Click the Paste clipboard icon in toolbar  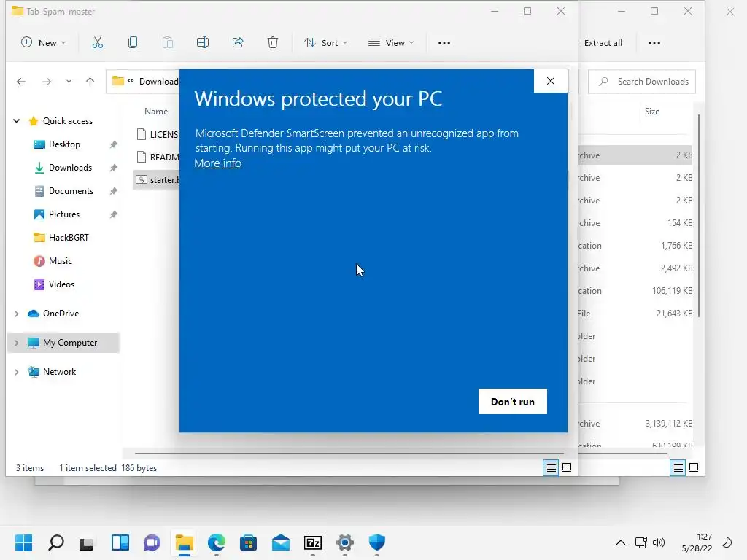(x=168, y=43)
